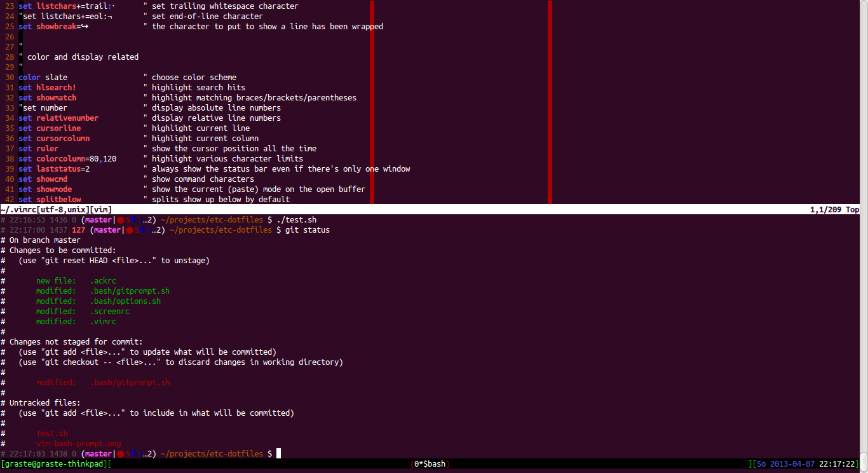
Task: Click the 'git reset HEAD <file>...' hint
Action: coord(114,260)
